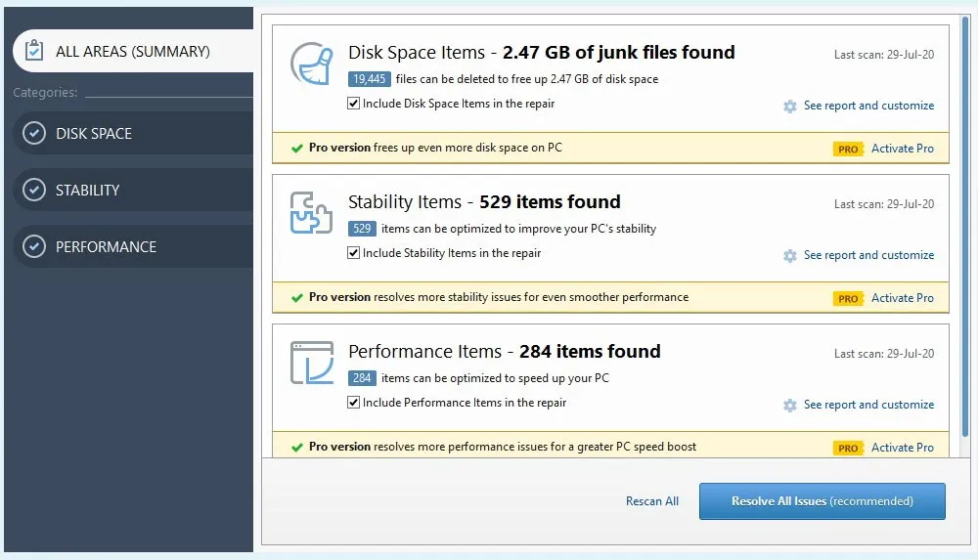Click Disk Space Items heading text

(x=542, y=53)
